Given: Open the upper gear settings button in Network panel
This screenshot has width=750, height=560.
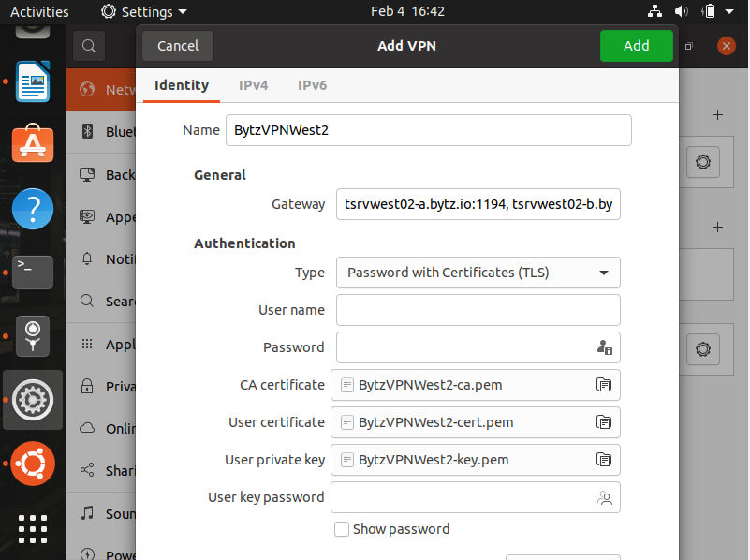Looking at the screenshot, I should point(703,162).
